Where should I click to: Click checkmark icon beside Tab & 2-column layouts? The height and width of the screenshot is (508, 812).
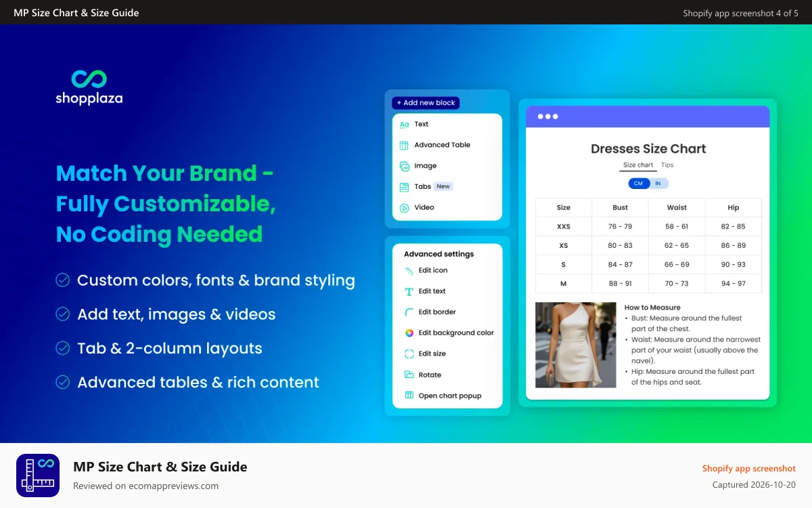click(x=63, y=348)
